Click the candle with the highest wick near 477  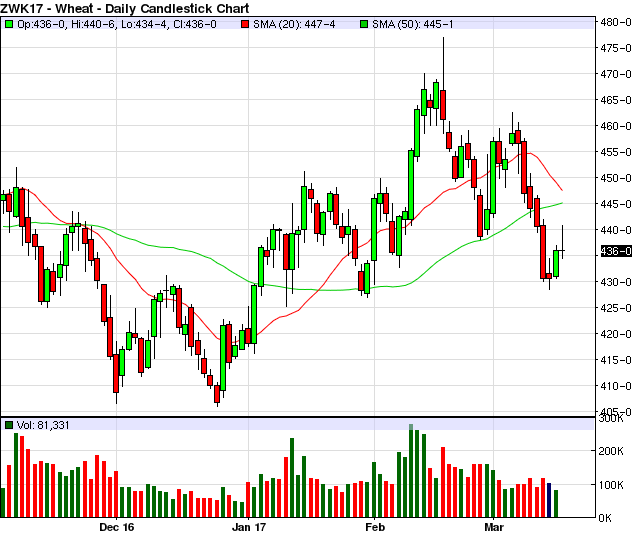pyautogui.click(x=443, y=105)
